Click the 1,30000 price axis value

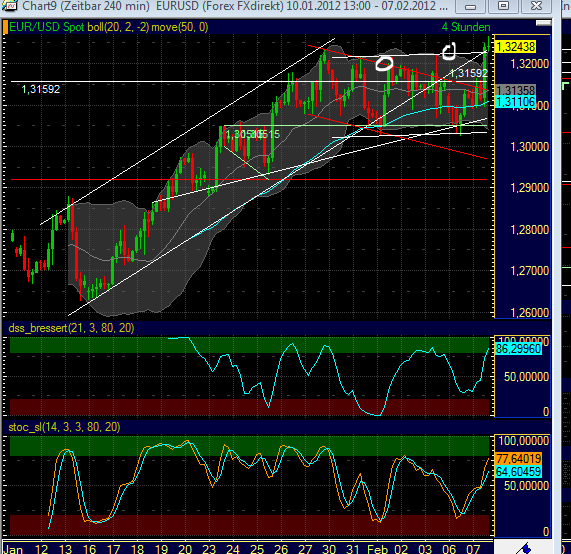tap(529, 147)
